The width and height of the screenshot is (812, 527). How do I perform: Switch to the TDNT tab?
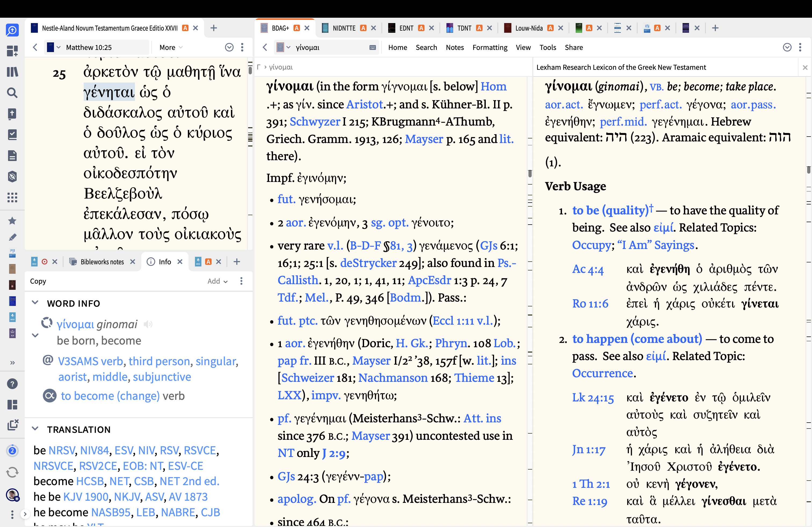coord(465,28)
